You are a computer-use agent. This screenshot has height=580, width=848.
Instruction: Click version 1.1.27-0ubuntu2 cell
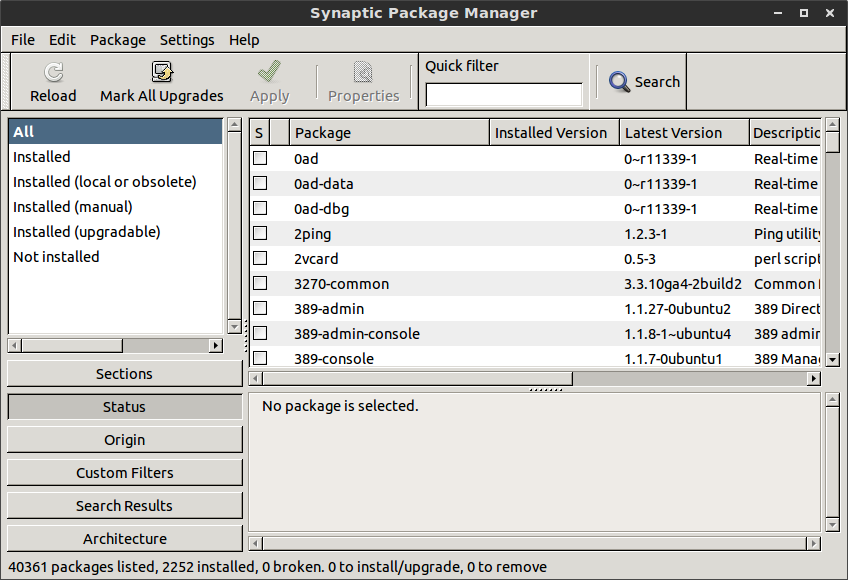[677, 309]
